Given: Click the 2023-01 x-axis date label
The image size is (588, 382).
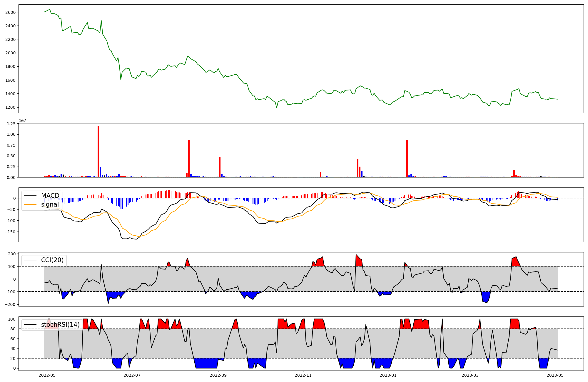Looking at the screenshot, I should [x=388, y=375].
